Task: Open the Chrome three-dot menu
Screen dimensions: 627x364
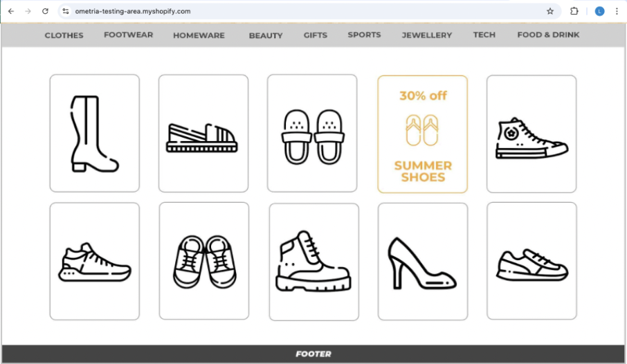Action: point(617,11)
